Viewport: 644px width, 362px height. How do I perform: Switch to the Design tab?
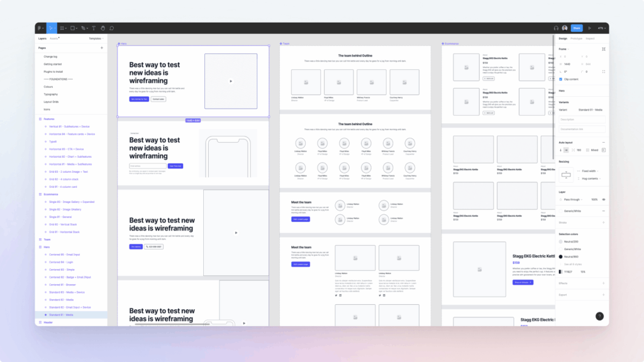click(x=563, y=38)
